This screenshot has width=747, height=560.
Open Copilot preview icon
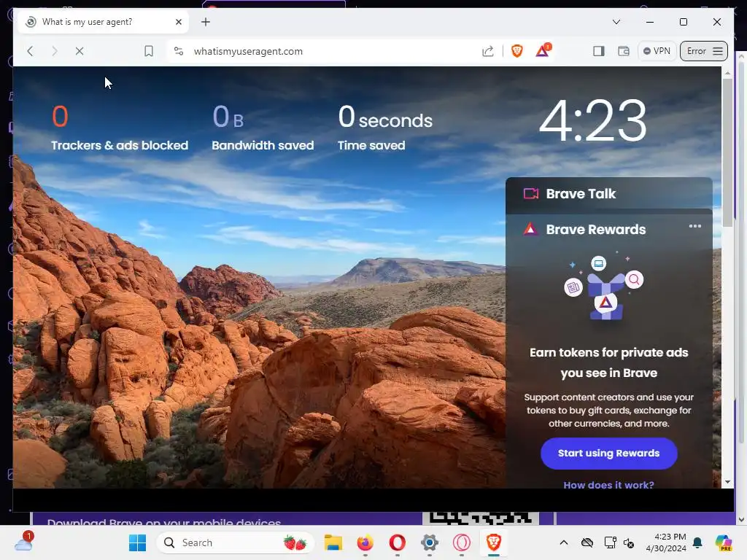[723, 542]
